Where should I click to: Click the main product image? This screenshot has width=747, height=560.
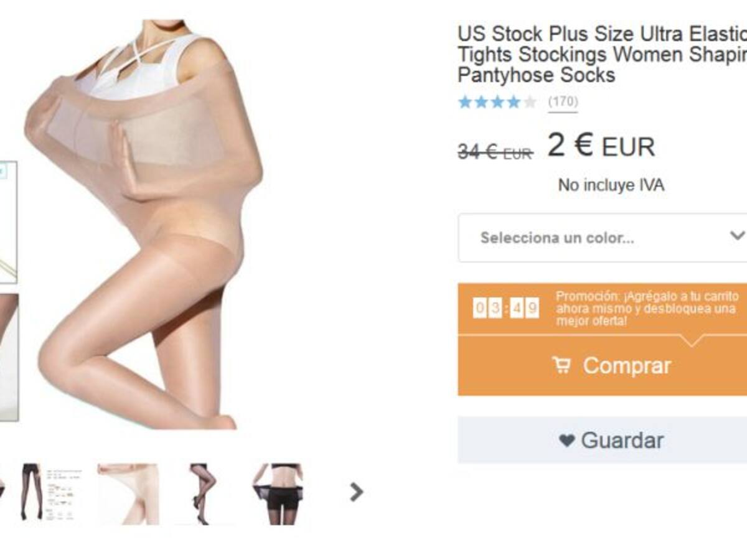tap(144, 224)
